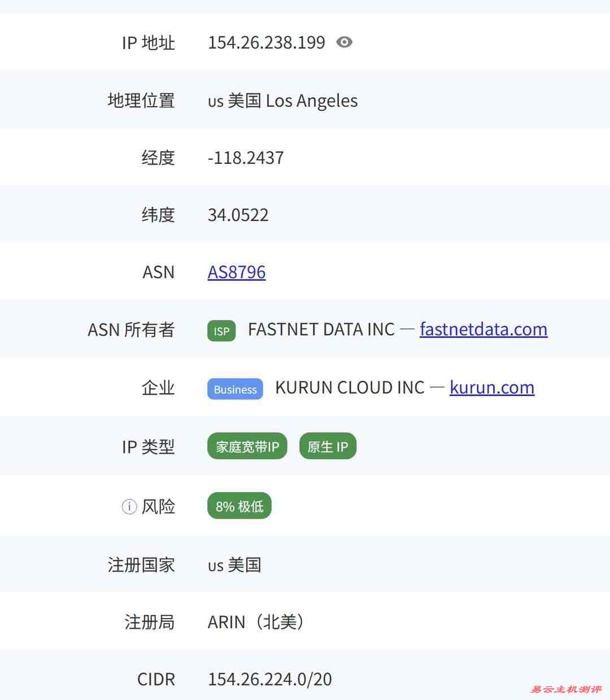Select the 原生 IP tag
The image size is (610, 700).
tap(328, 446)
